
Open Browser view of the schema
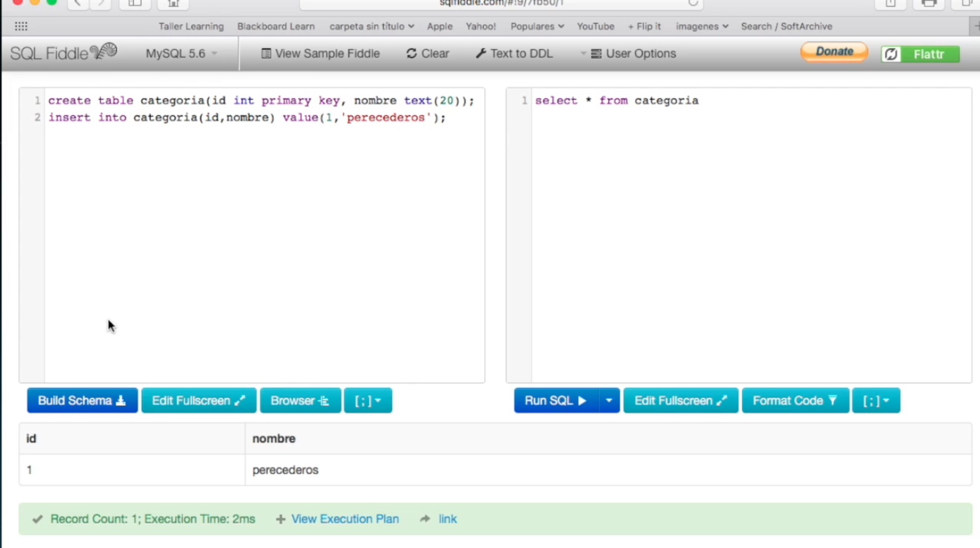coord(300,401)
